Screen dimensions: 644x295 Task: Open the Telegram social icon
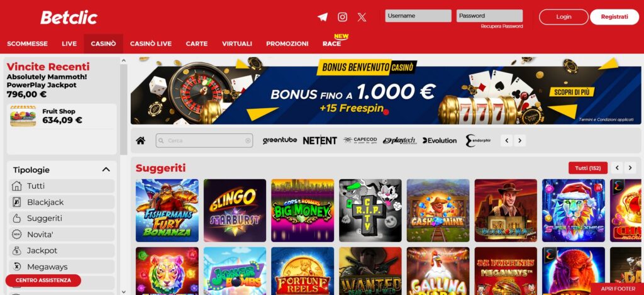[323, 17]
